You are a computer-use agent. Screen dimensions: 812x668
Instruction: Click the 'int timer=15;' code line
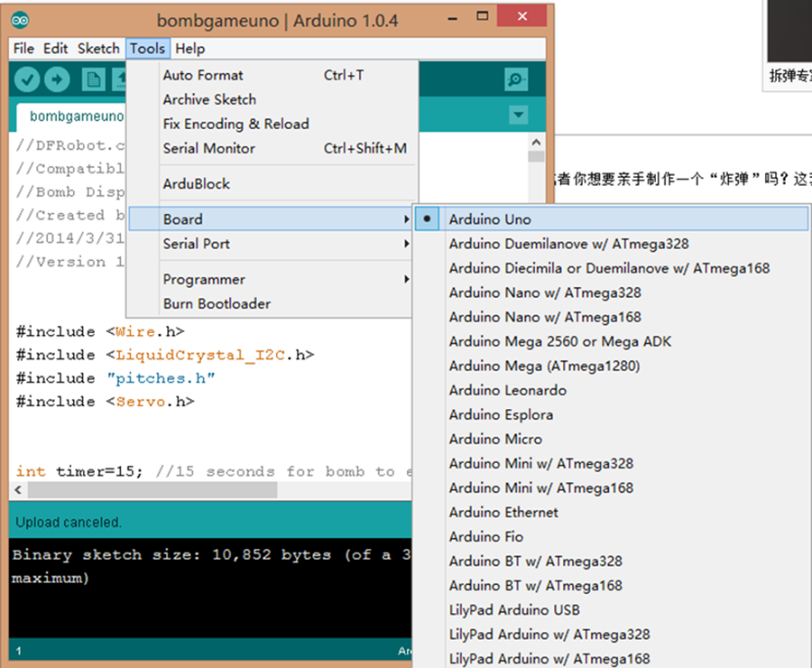pos(78,471)
